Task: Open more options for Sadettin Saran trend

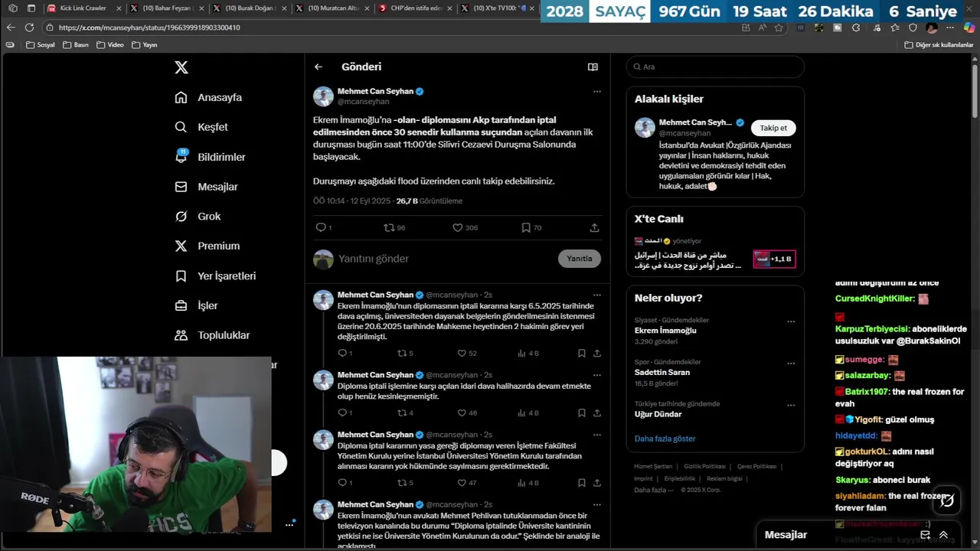Action: [791, 363]
